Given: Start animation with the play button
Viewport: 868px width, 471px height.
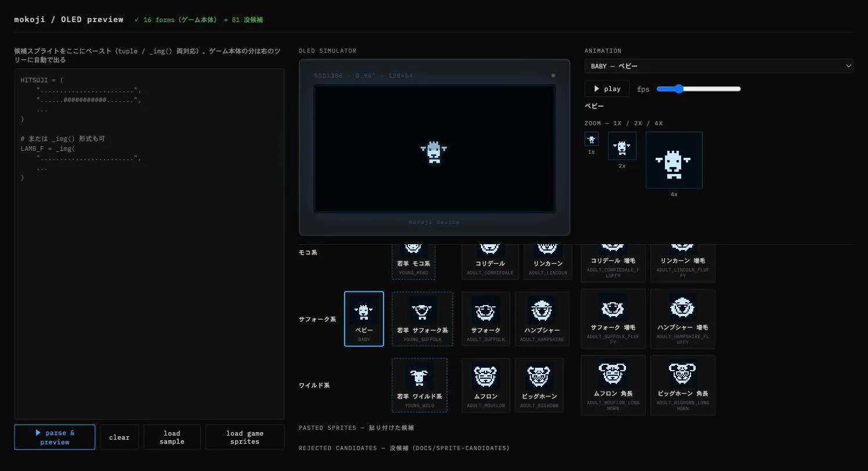Looking at the screenshot, I should coord(607,89).
